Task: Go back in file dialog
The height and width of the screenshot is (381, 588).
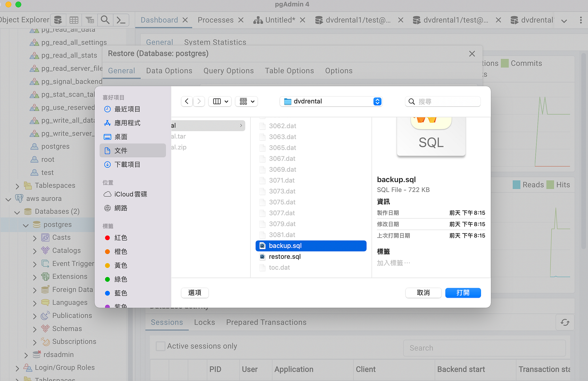Action: (187, 101)
